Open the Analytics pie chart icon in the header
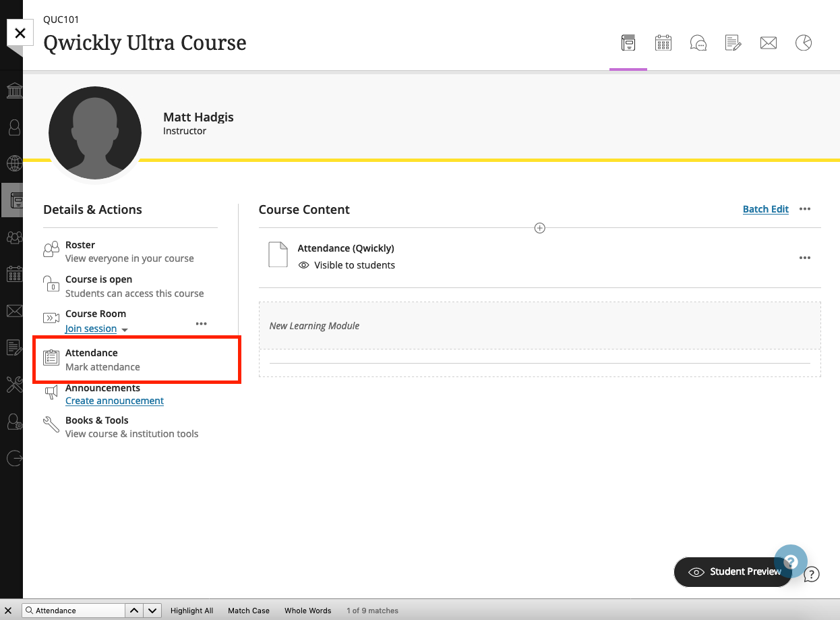The height and width of the screenshot is (620, 840). click(804, 43)
